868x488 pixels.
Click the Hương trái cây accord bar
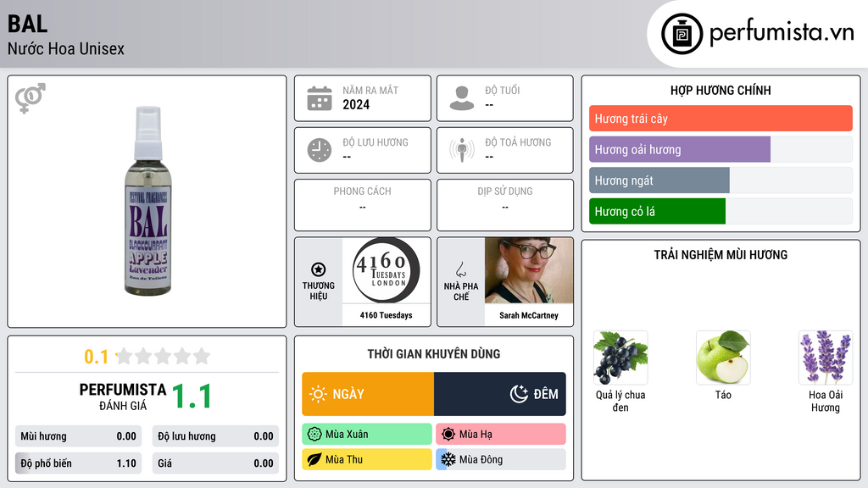click(721, 119)
